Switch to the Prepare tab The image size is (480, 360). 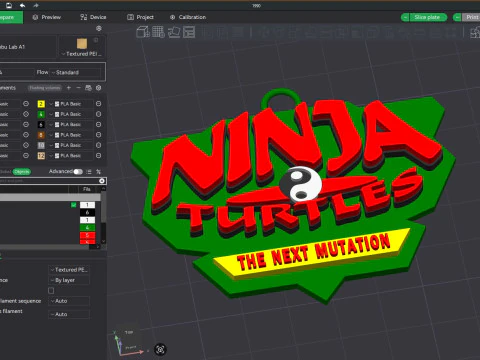click(11, 17)
